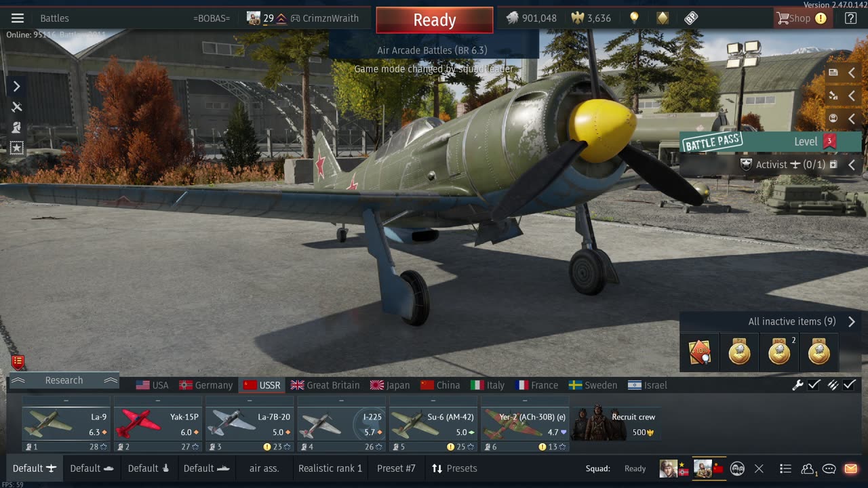Toggle the auto-refill ammo checkbox

coord(850,385)
